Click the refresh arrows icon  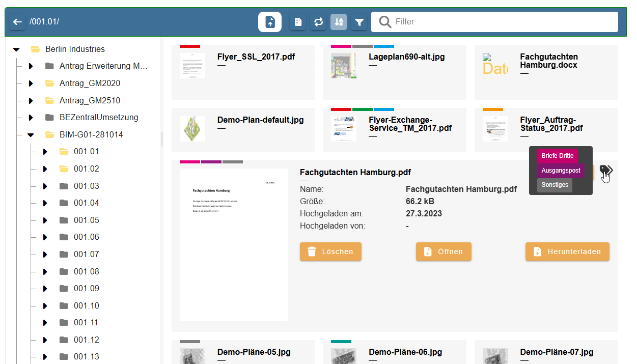[x=318, y=22]
